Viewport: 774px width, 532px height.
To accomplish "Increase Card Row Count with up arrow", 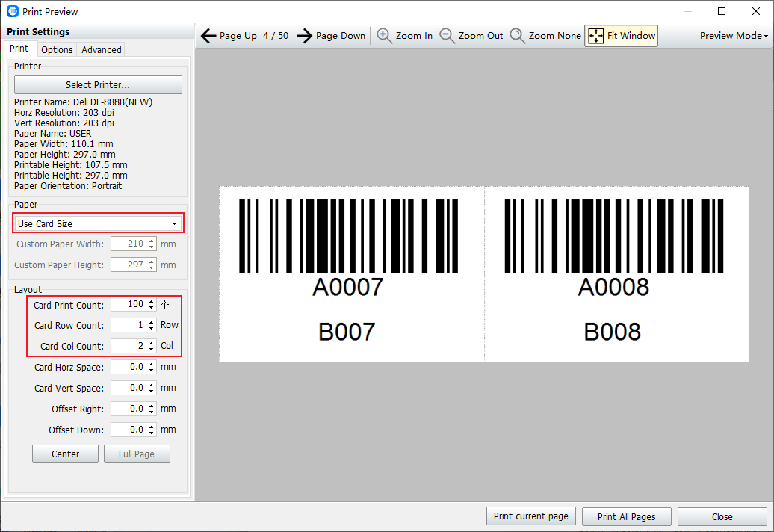I will [x=152, y=322].
